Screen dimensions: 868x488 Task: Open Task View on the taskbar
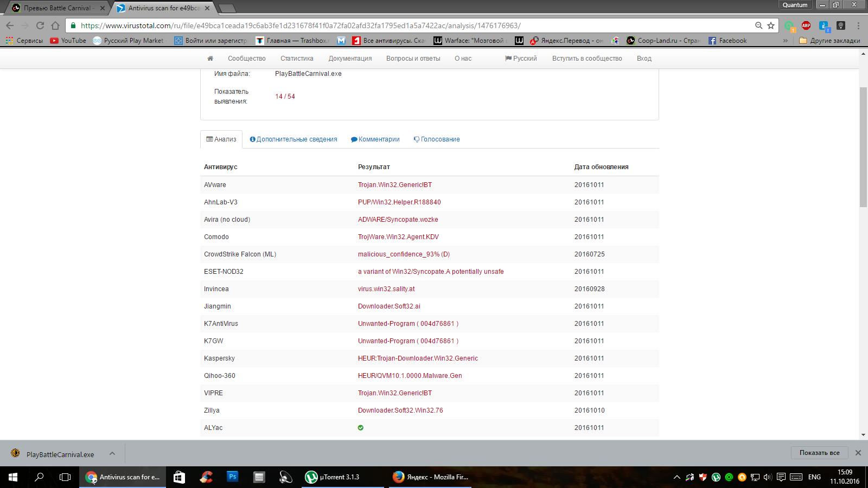click(65, 477)
